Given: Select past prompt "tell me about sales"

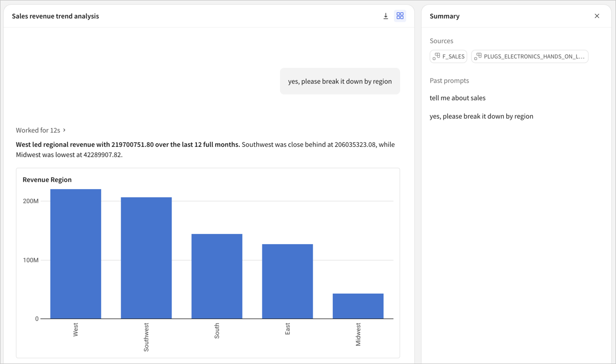Looking at the screenshot, I should (x=458, y=98).
